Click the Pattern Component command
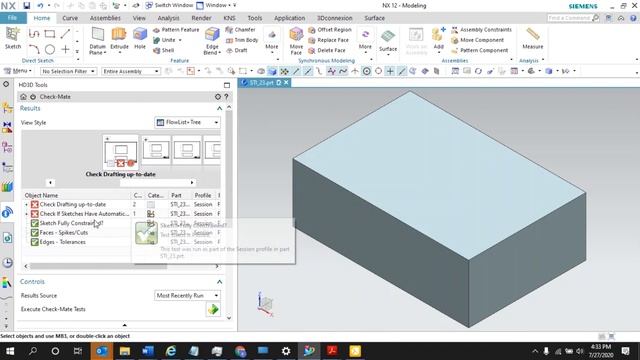Viewport: 640px width, 360px height. [x=480, y=50]
